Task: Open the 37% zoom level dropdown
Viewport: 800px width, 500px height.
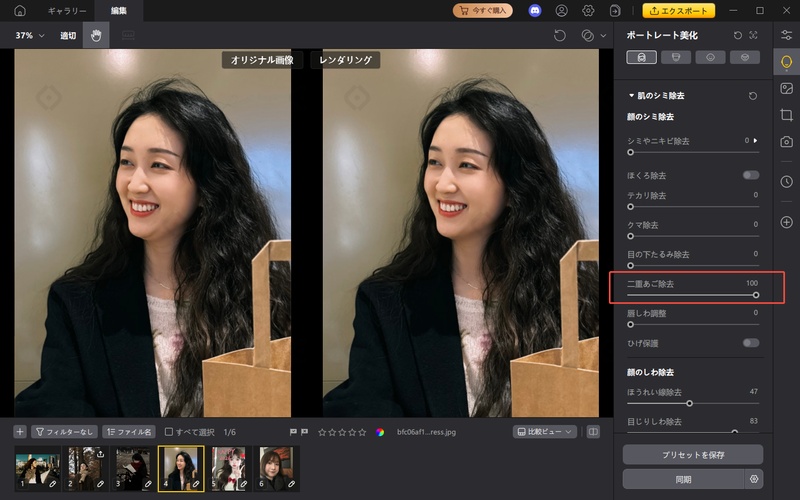Action: tap(30, 35)
